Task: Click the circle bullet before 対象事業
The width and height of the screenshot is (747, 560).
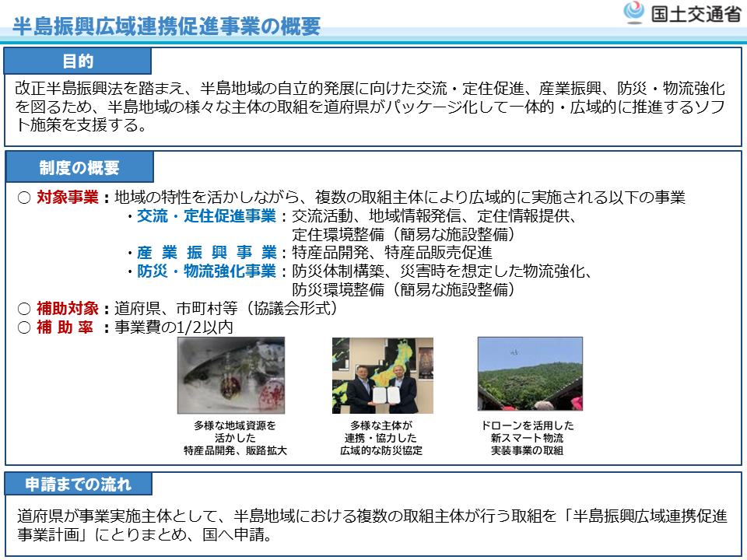Action: 23,198
